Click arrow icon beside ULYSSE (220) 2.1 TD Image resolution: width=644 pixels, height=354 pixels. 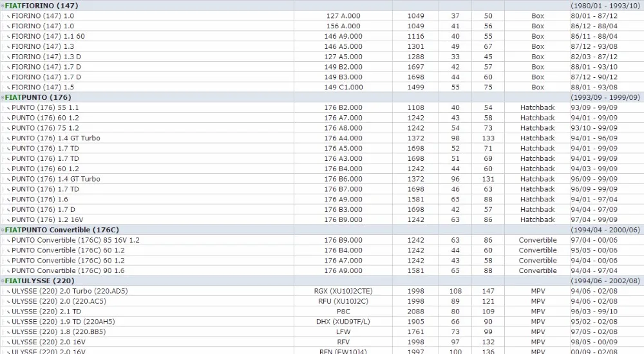8,312
